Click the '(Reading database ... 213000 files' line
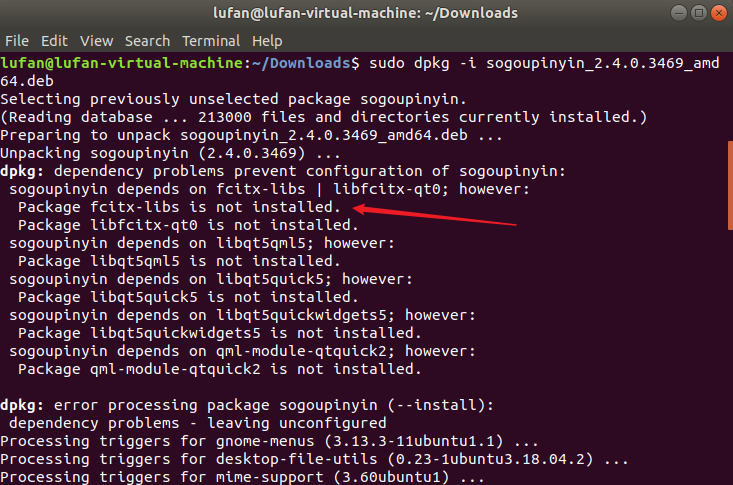Viewport: 733px width, 485px height. pos(323,117)
